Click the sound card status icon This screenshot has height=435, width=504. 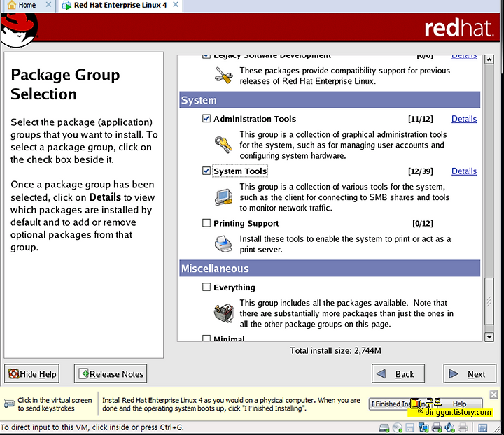[449, 427]
